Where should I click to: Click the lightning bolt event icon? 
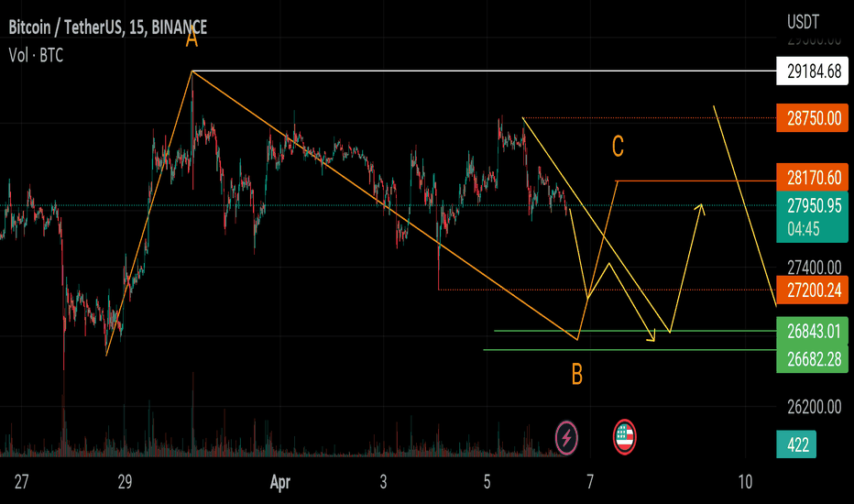click(x=566, y=437)
